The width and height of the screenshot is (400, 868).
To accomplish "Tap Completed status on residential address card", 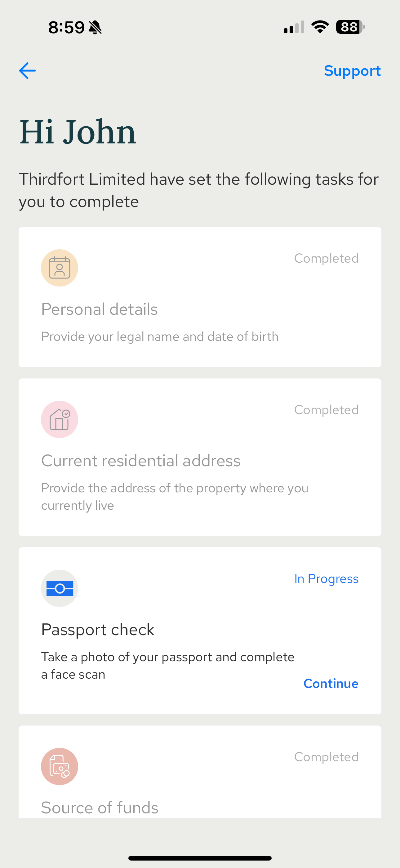I will [x=326, y=410].
